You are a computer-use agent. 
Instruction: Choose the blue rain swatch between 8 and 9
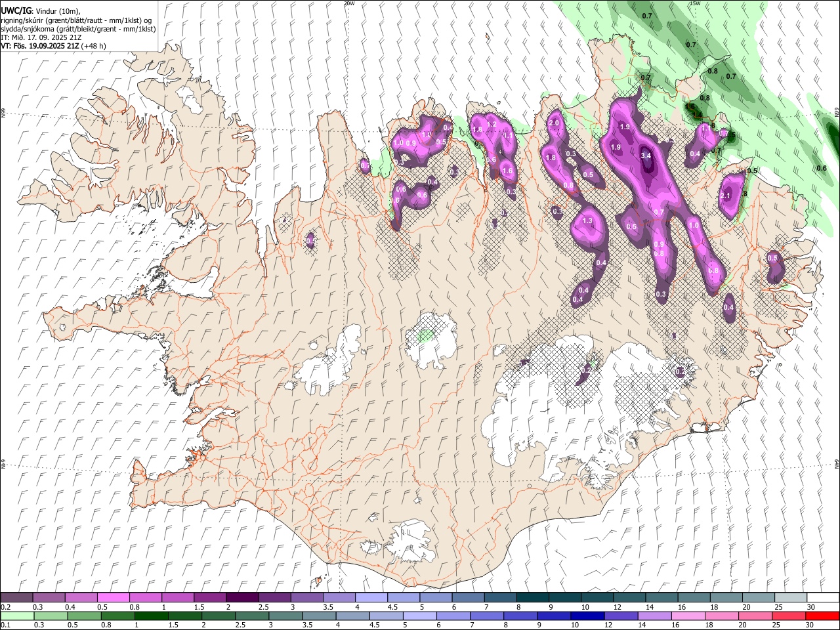tap(520, 616)
